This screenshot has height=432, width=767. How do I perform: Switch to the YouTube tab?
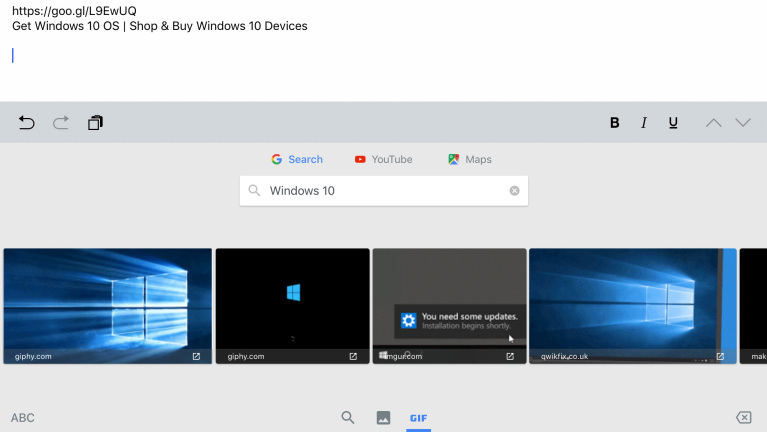coord(384,159)
